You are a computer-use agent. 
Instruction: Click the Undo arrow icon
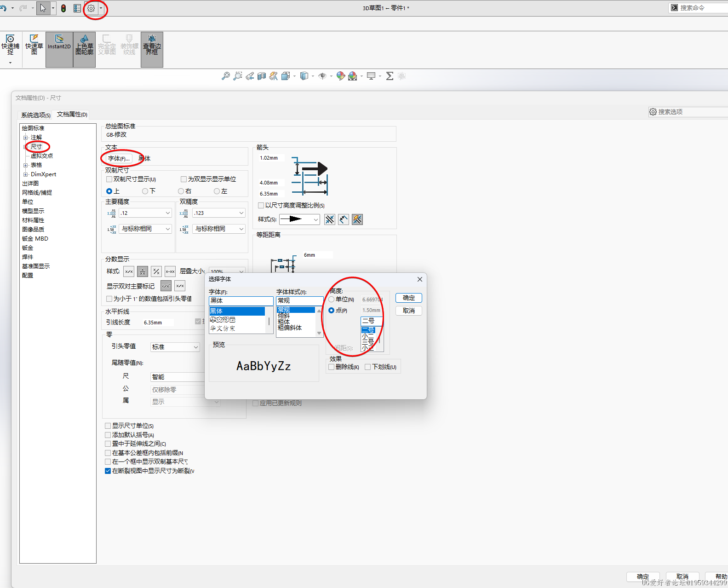click(3, 8)
